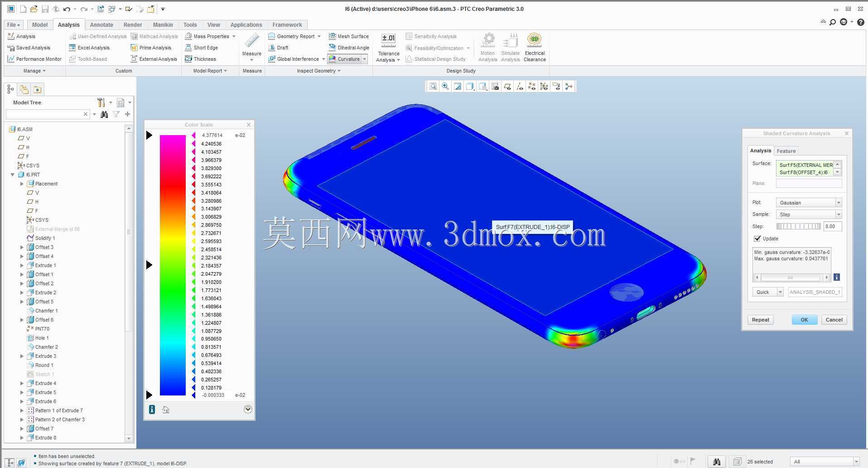Launch Electrical Clearance analysis

pos(535,47)
